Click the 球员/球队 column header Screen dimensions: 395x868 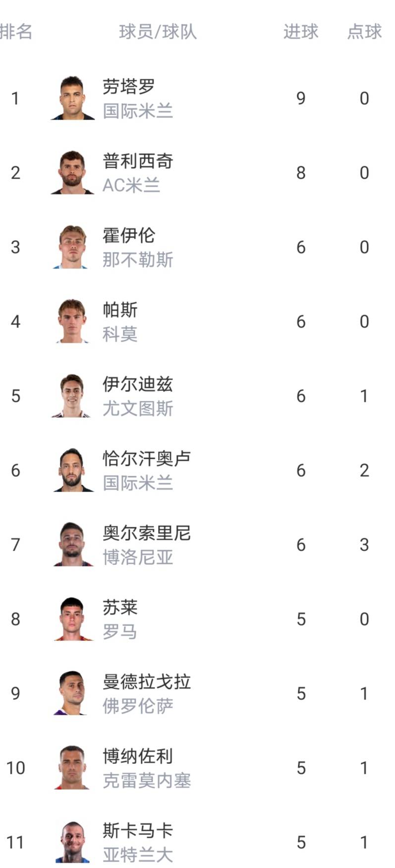click(x=158, y=32)
